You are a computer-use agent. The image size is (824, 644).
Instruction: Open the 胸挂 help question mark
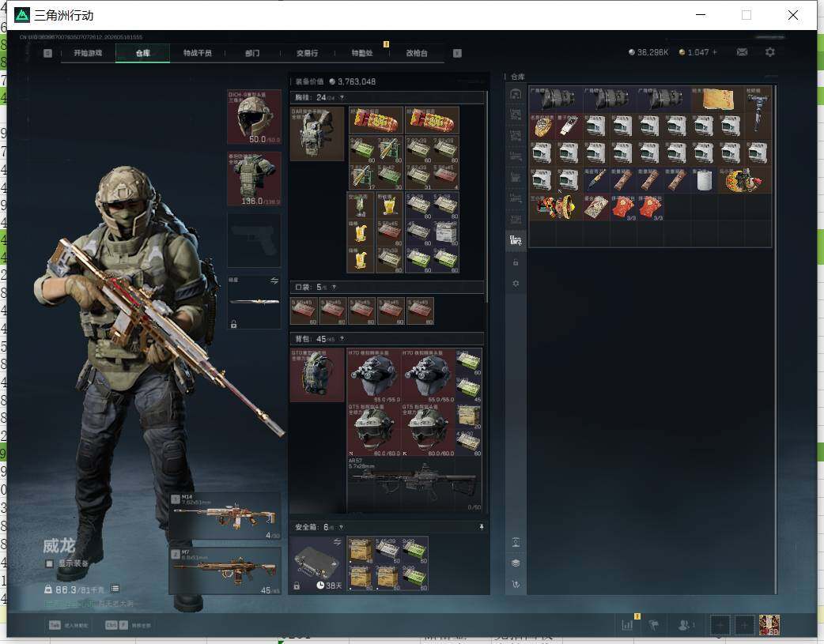coord(342,98)
